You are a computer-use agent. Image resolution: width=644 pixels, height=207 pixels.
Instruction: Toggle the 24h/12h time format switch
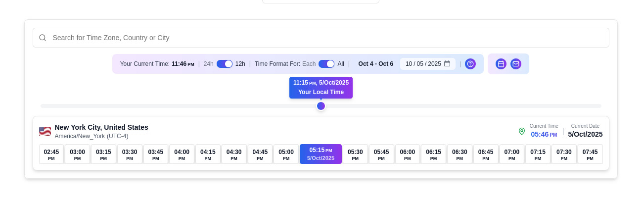click(225, 64)
